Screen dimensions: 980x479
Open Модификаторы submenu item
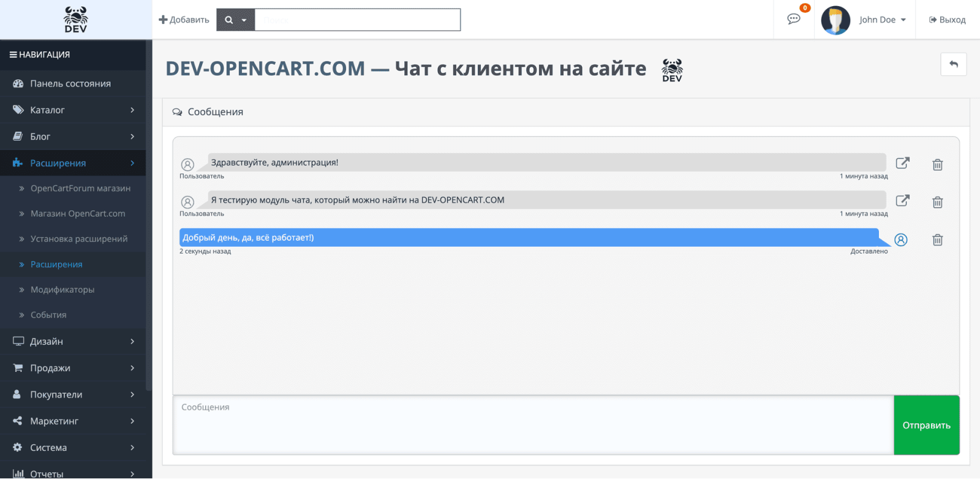pos(73,289)
